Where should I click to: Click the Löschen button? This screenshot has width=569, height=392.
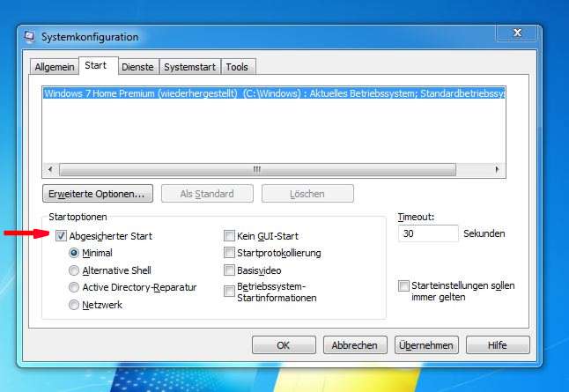pyautogui.click(x=307, y=194)
